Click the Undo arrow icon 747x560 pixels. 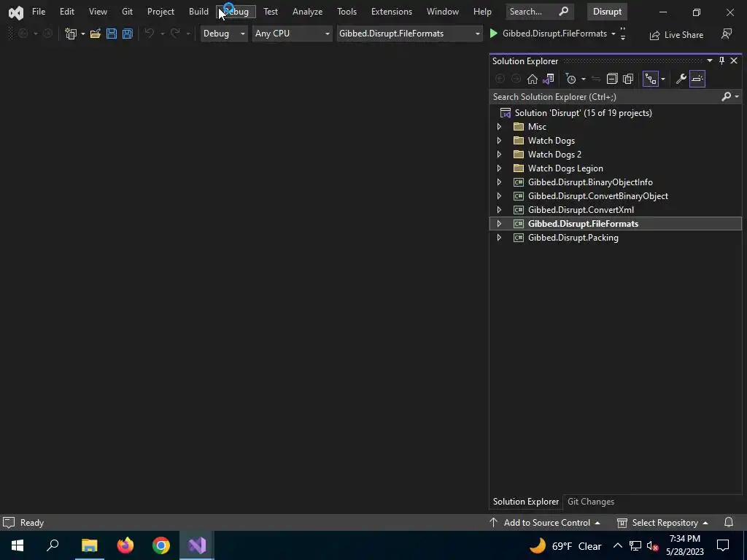(x=149, y=34)
